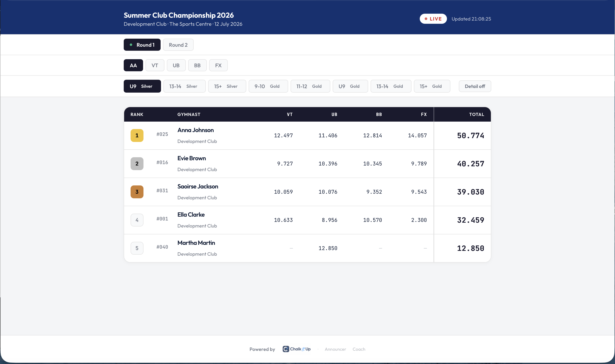Click the FX column header
Viewport: 615px width, 364px height.
pos(424,114)
